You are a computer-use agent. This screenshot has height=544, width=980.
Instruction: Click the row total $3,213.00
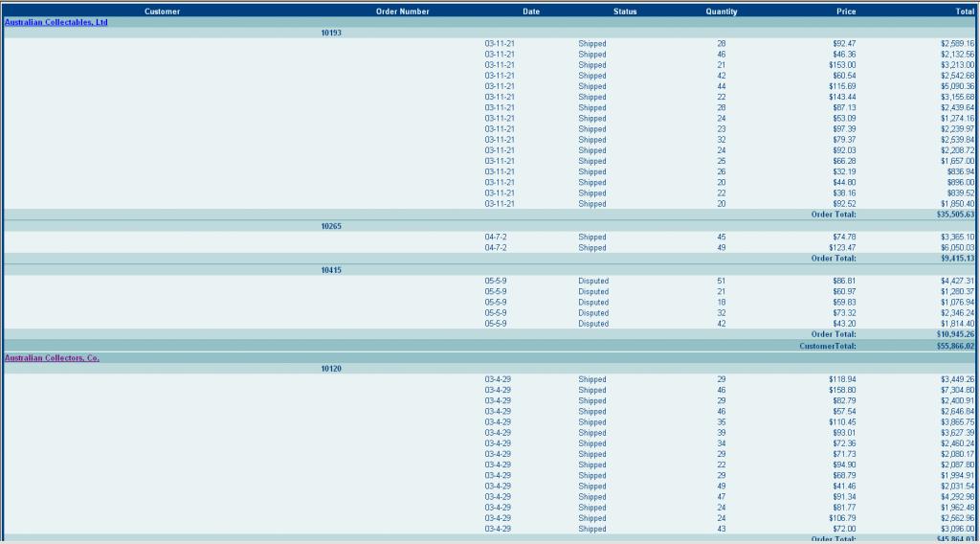(957, 64)
